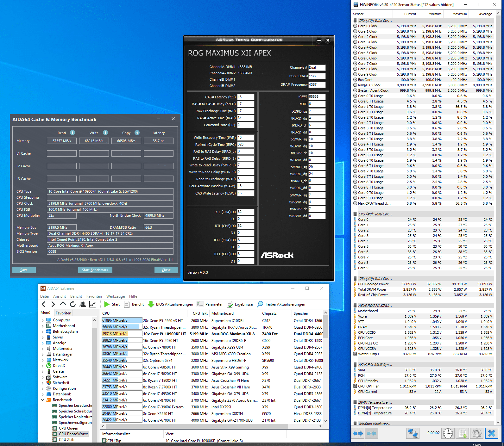
Task: Click the Refresh icon in AIDA64 toolbar
Action: pyautogui.click(x=73, y=304)
